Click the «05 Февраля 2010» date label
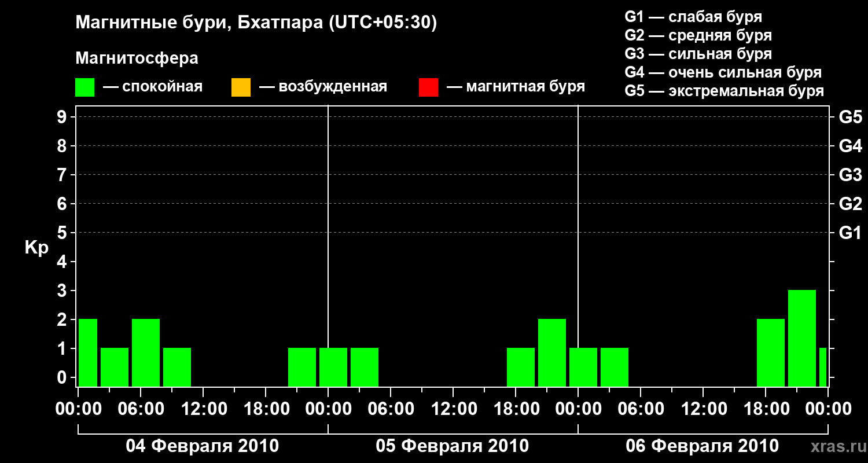 tap(453, 446)
